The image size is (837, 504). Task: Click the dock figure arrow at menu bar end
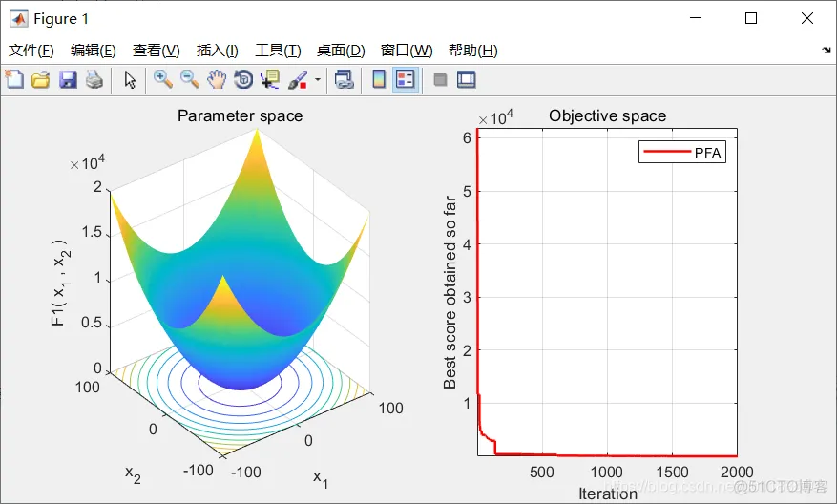pyautogui.click(x=827, y=51)
